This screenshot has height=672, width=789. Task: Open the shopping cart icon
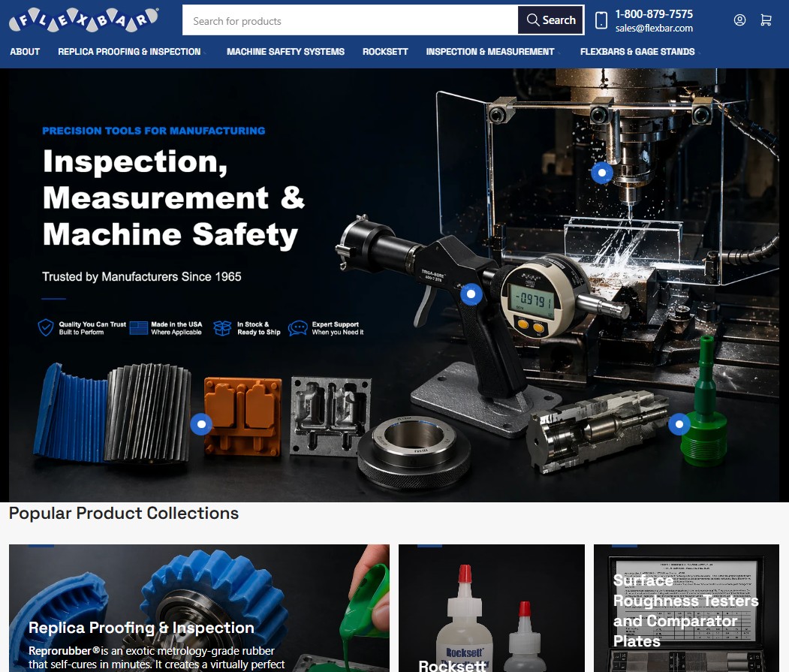(x=766, y=20)
